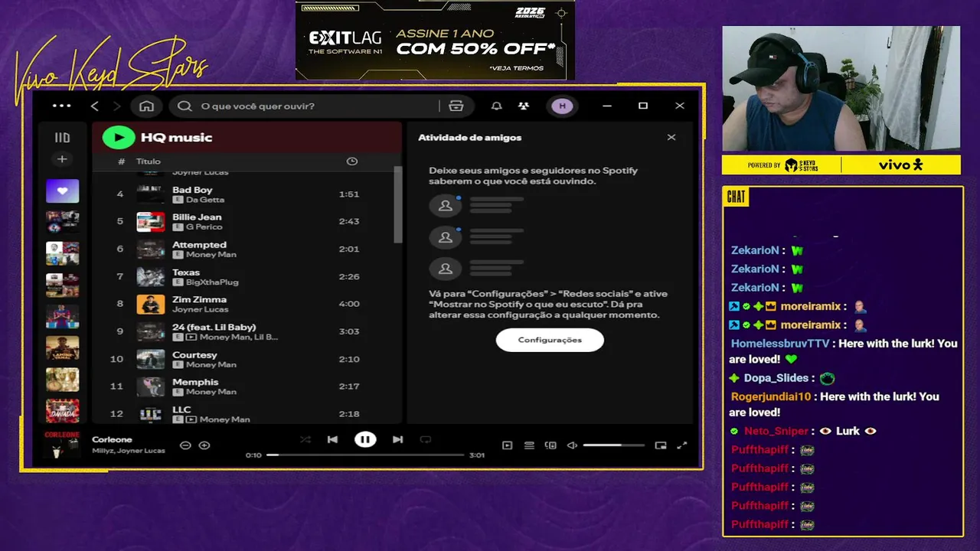Screen dimensions: 980x551
Task: Open artist link 'Da Getta'
Action: (205, 200)
